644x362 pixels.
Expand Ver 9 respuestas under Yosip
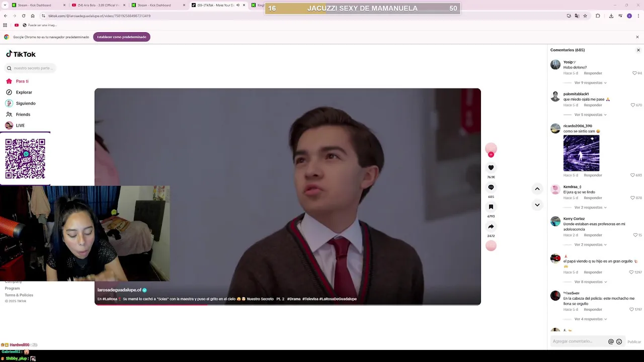590,82
